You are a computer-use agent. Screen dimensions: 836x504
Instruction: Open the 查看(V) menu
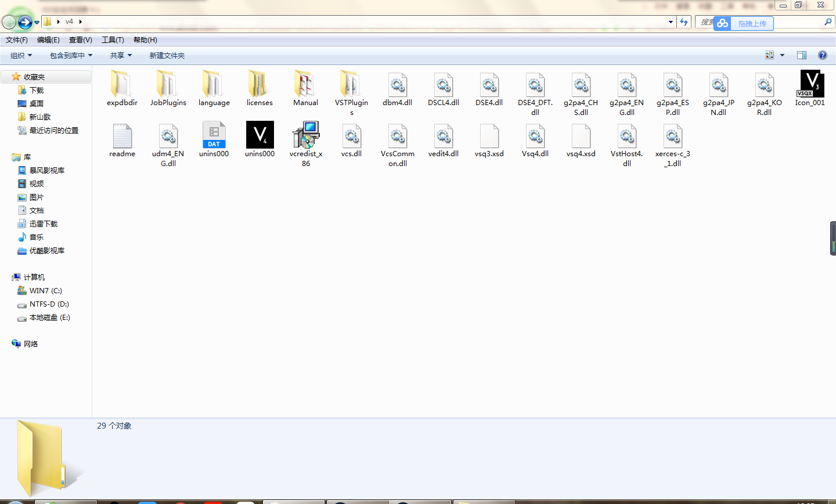80,40
